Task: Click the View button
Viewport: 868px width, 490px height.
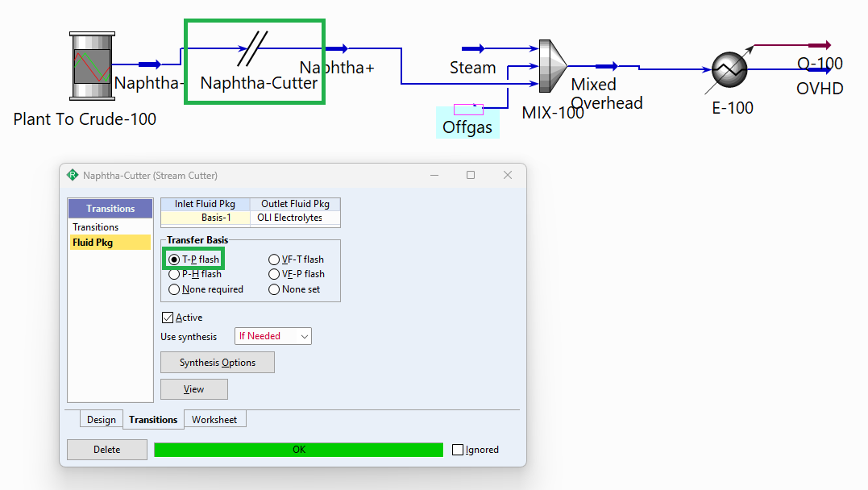Action: (x=193, y=389)
